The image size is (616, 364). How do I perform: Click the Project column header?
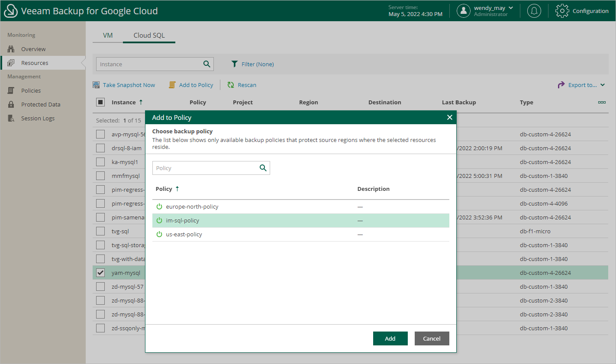click(243, 102)
